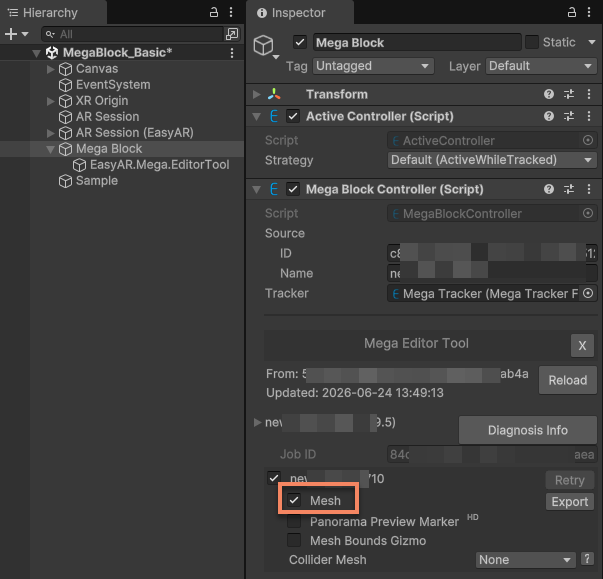Click the MegaBlock_Basic Unity scene icon
Viewport: 603px width, 579px height.
[x=52, y=53]
